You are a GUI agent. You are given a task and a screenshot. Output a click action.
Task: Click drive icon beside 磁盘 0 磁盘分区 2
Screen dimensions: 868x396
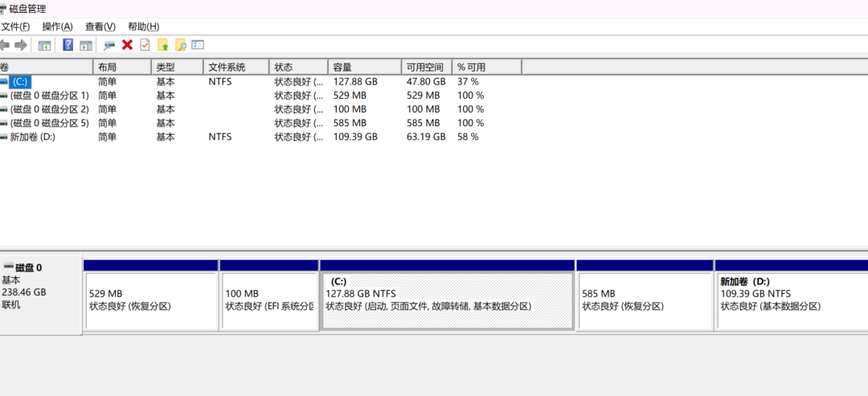4,109
